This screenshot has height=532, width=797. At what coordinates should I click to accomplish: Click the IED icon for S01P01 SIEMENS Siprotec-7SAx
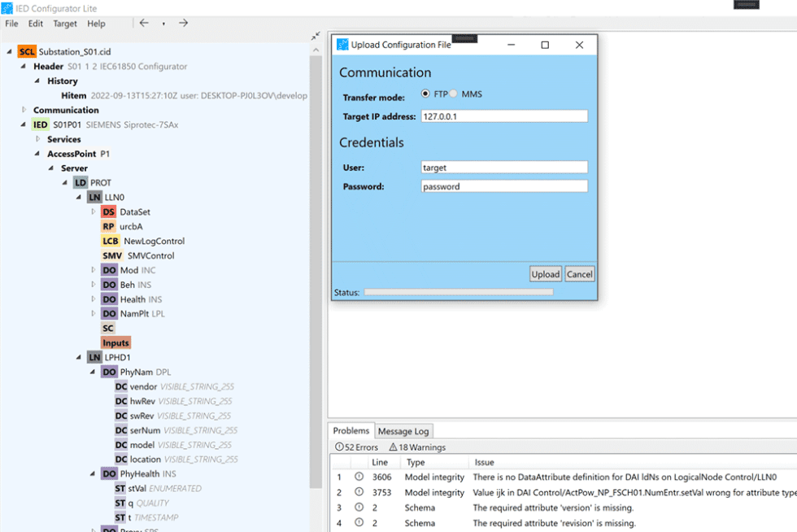click(x=40, y=124)
